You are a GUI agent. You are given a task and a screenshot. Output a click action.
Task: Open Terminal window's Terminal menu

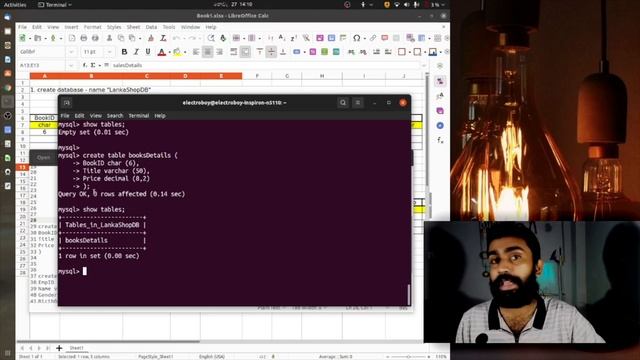[x=139, y=116]
